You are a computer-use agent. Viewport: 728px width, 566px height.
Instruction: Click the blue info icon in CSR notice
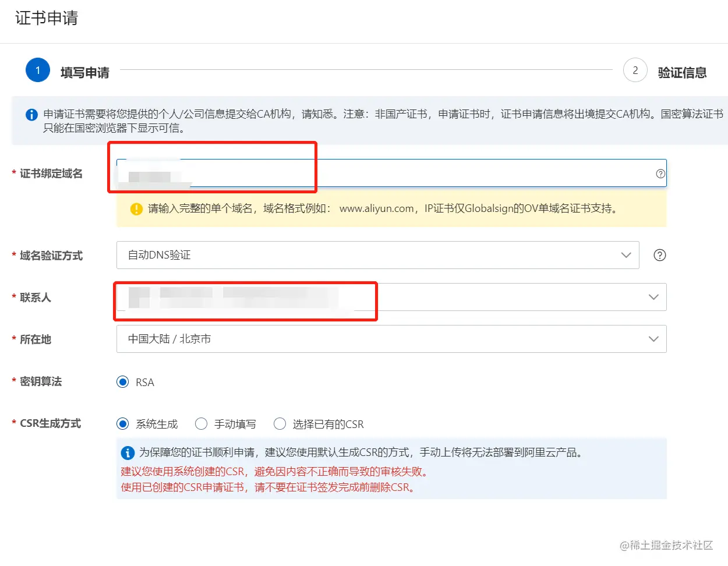point(128,453)
